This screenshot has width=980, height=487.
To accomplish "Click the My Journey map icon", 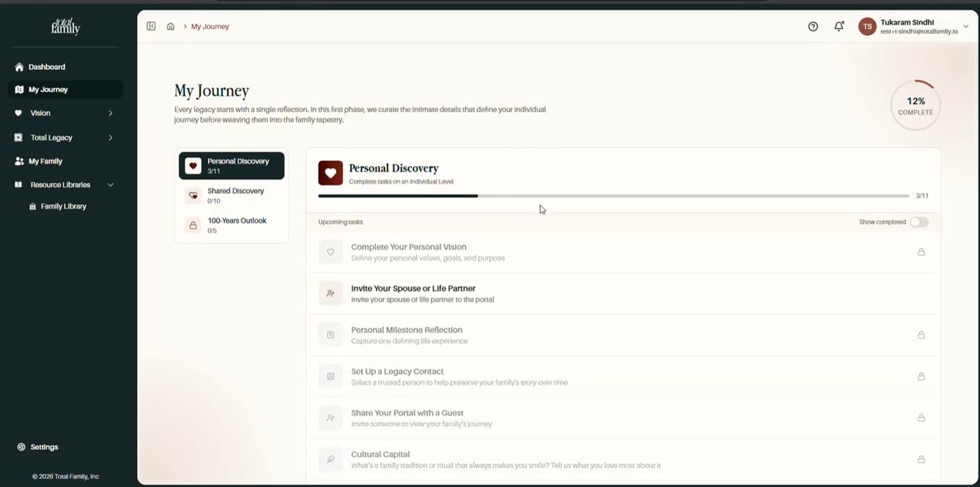I will [20, 90].
